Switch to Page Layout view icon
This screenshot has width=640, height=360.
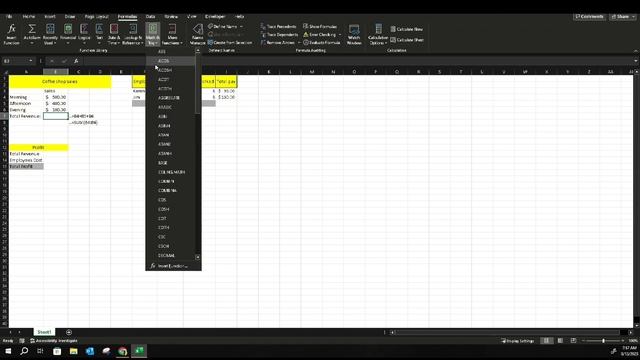click(x=560, y=341)
